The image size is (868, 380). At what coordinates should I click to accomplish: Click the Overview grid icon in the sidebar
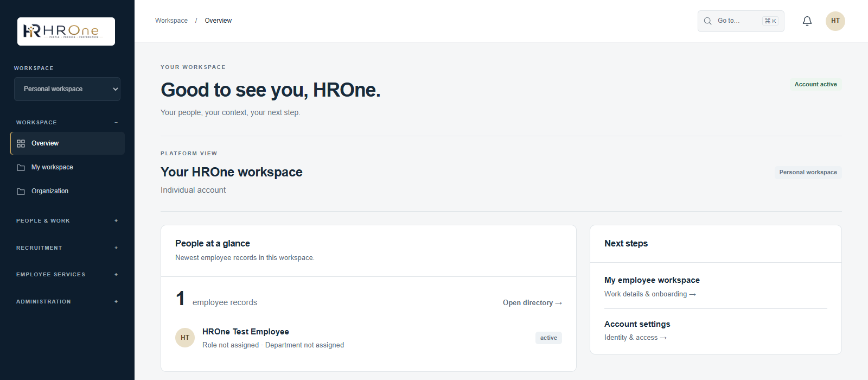tap(21, 144)
